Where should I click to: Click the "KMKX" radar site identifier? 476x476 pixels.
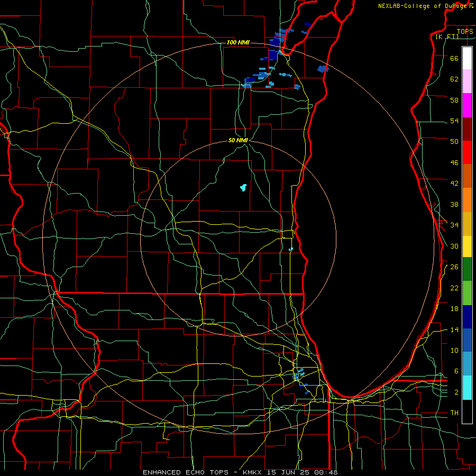pyautogui.click(x=253, y=472)
